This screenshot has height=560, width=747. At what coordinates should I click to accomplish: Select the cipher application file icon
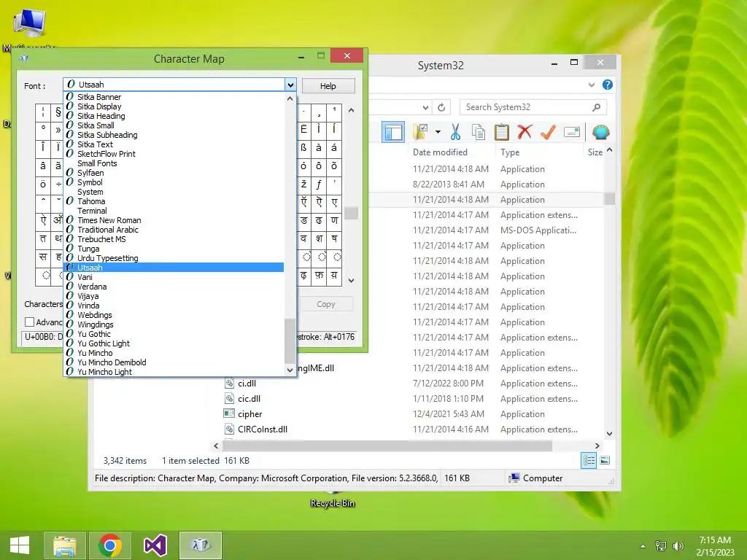click(229, 414)
